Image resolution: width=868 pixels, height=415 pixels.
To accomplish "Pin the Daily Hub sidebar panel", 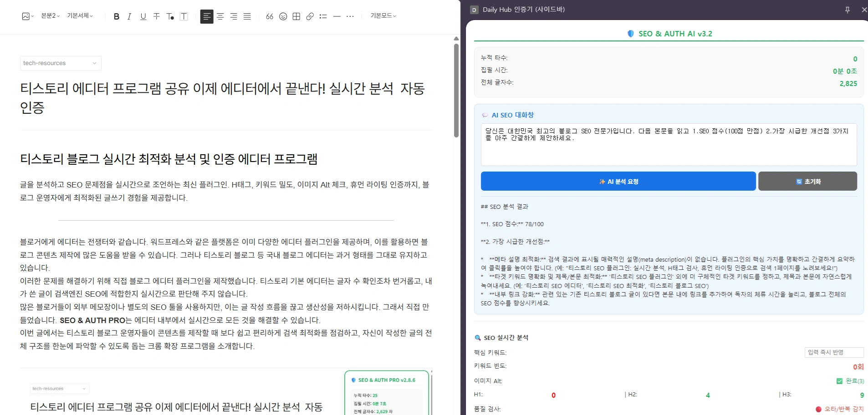I will [847, 10].
